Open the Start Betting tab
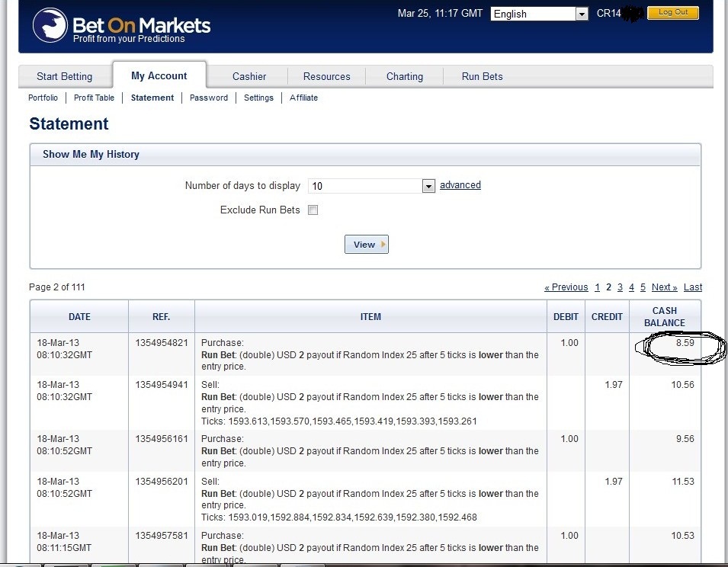 click(x=65, y=76)
